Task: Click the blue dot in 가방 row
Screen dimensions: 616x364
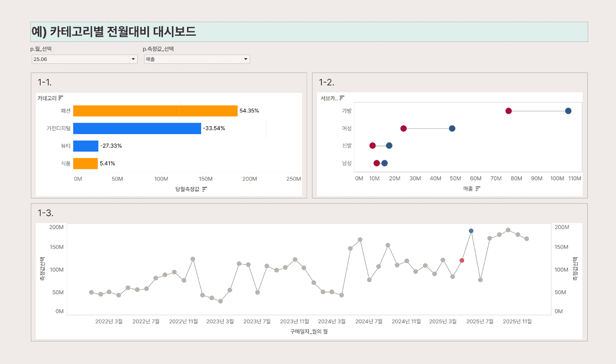Action: tap(568, 111)
